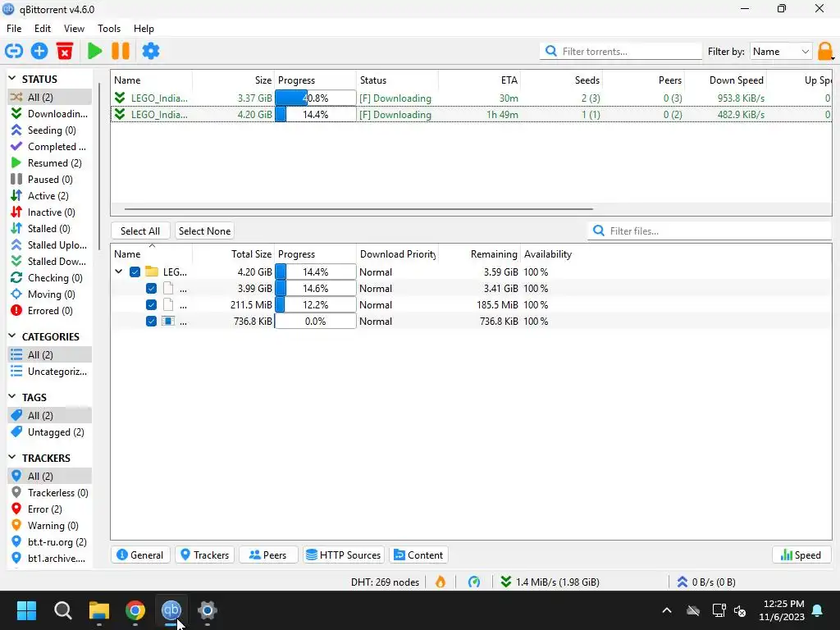Collapse the TRACKERS sidebar section
Screen dimensions: 840x630
[12, 458]
